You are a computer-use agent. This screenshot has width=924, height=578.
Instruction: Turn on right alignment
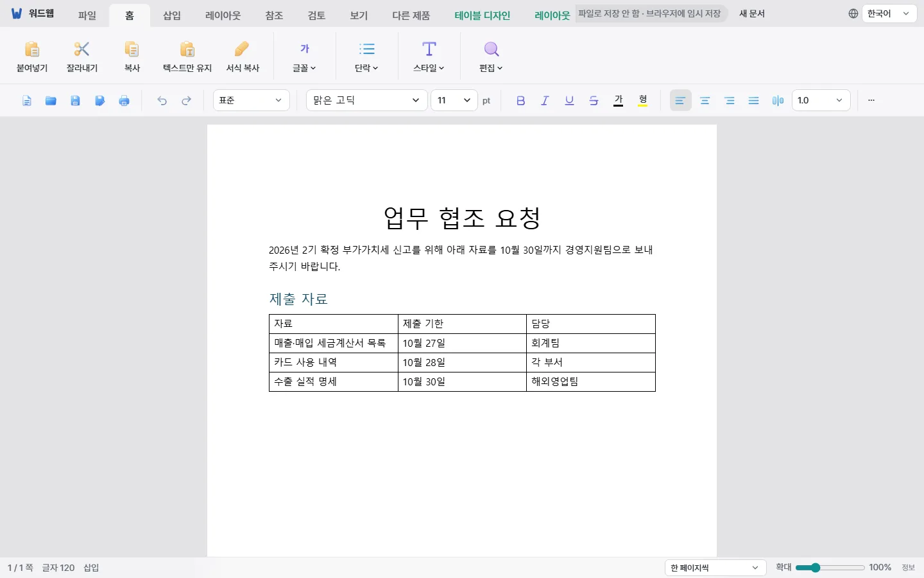729,101
